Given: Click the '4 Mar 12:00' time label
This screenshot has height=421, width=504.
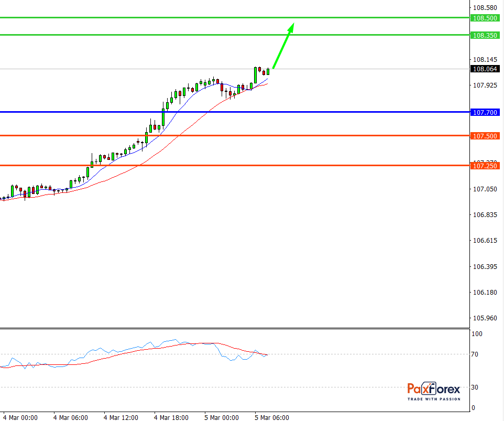Looking at the screenshot, I should pos(121,417).
